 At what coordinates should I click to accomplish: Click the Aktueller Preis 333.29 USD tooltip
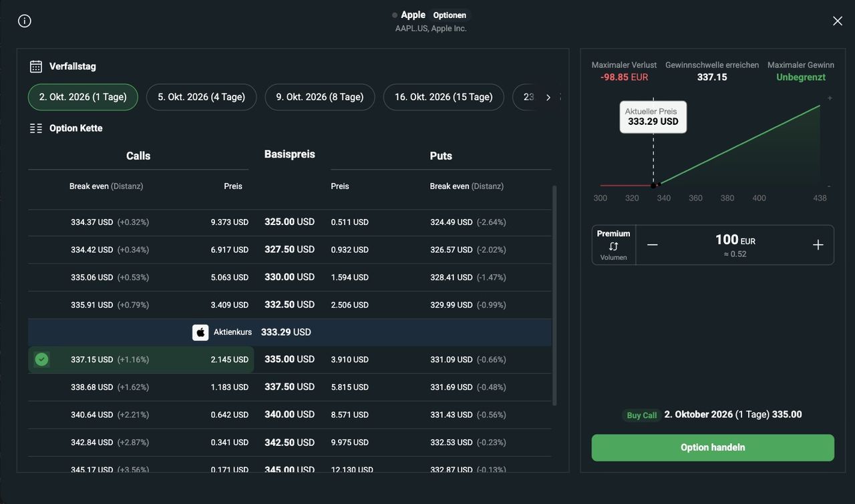[x=653, y=117]
